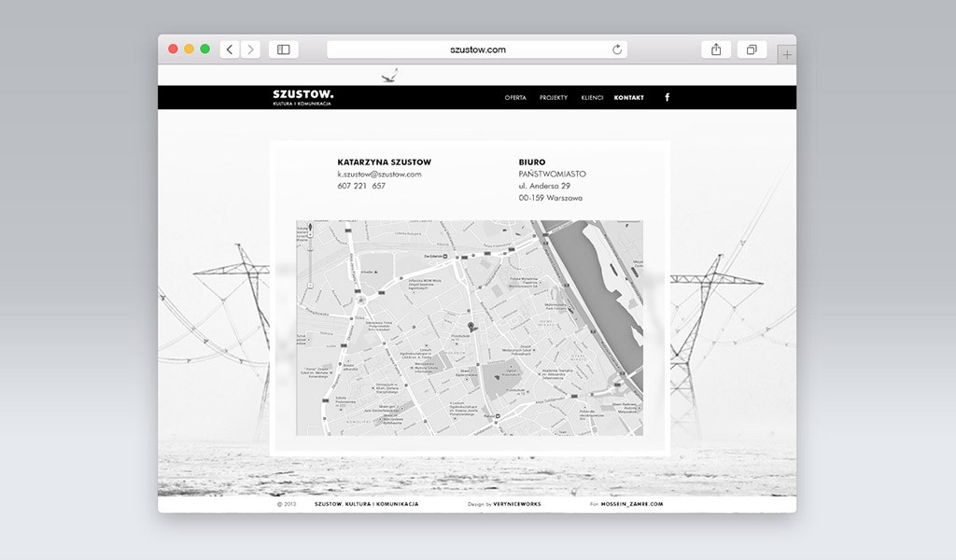Follow the HOSSEIN_ZAHRE.COM footer link
The height and width of the screenshot is (560, 956).
(632, 504)
